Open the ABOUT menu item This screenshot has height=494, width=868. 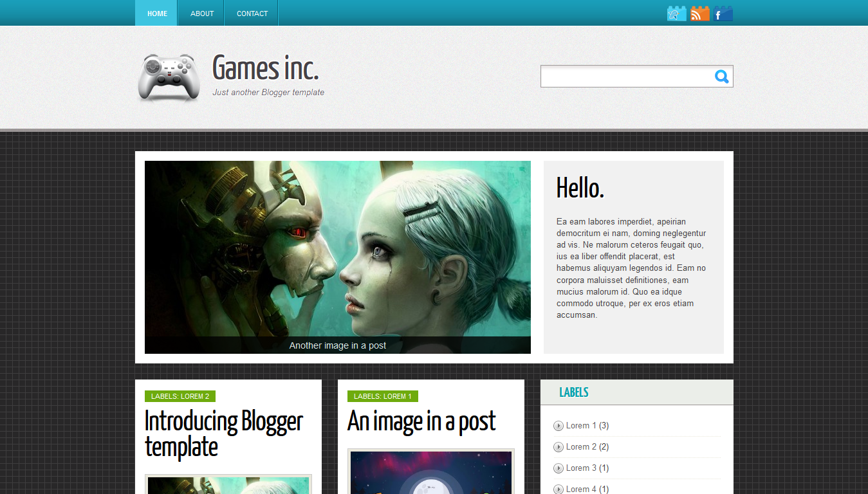[202, 13]
